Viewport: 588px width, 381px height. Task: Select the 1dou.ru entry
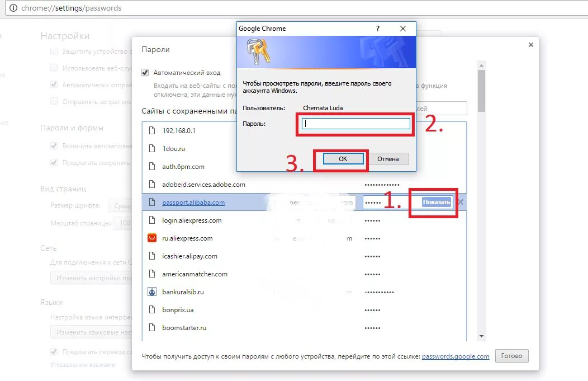174,149
